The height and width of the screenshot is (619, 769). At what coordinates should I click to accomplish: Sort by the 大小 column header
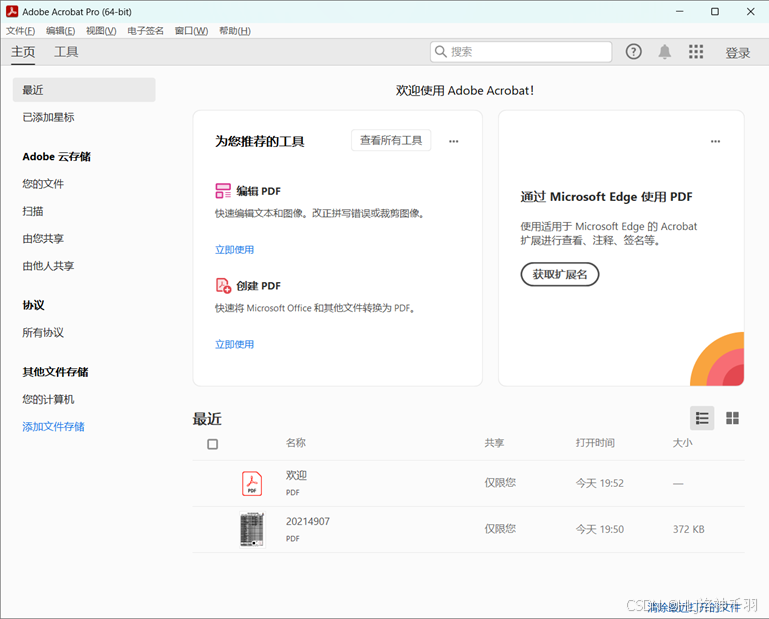click(683, 443)
